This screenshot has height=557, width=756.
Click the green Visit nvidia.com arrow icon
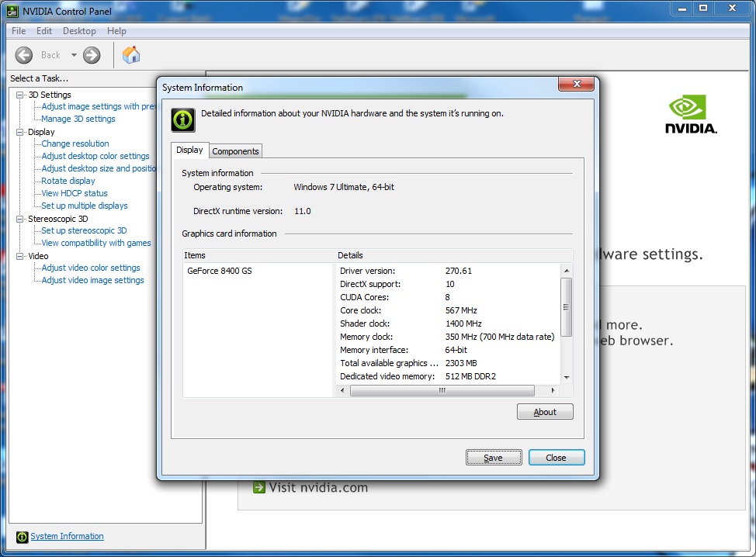tap(259, 487)
